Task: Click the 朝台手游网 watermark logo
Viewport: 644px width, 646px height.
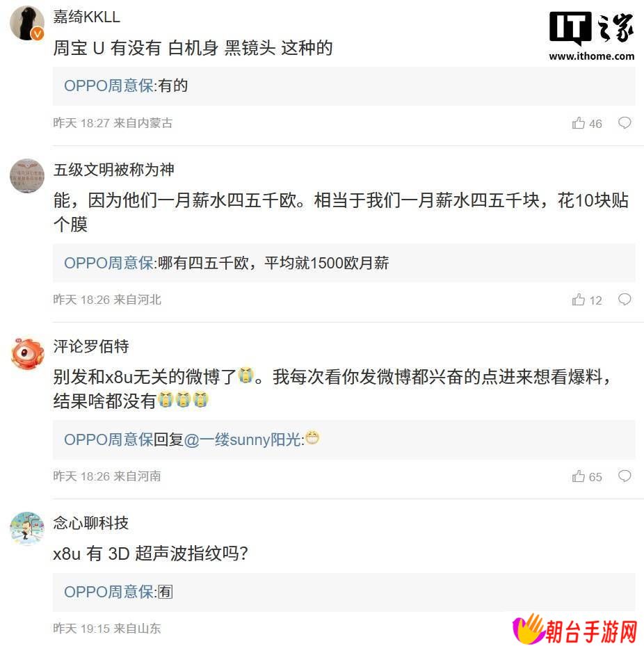Action: pos(574,629)
